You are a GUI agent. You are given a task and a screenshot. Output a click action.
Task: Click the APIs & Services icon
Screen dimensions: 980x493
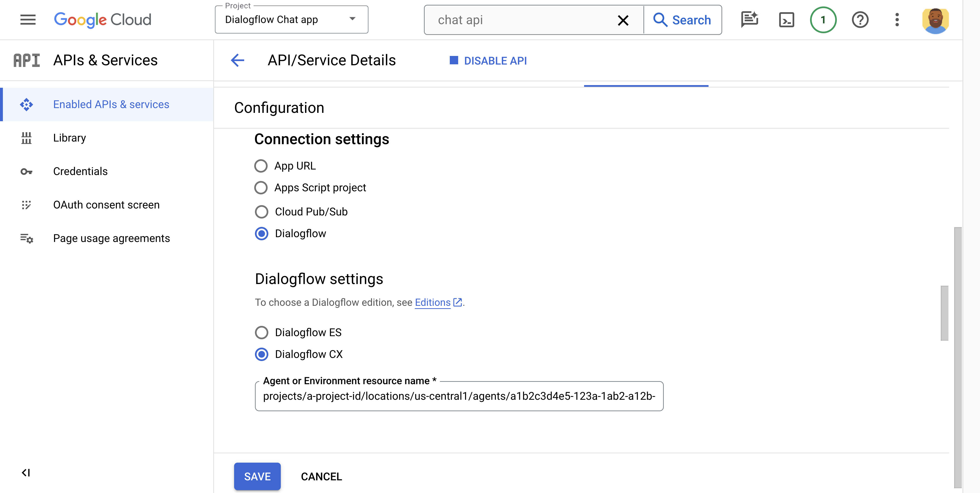point(26,60)
